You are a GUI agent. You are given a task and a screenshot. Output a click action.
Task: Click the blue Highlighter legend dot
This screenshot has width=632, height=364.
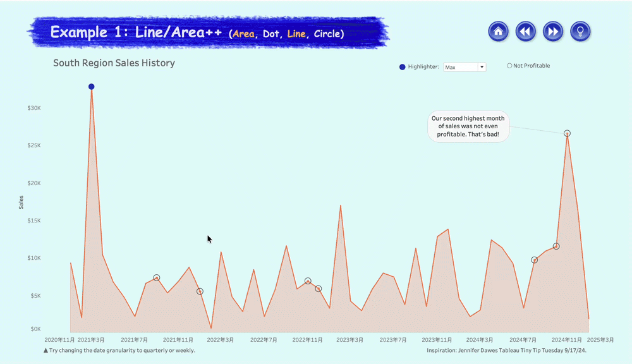tap(403, 67)
